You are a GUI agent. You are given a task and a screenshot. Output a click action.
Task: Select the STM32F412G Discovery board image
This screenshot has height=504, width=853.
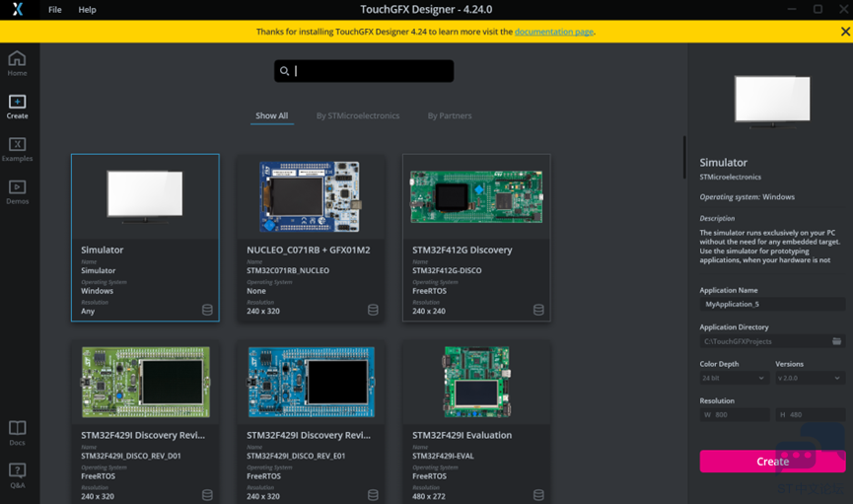(x=476, y=196)
